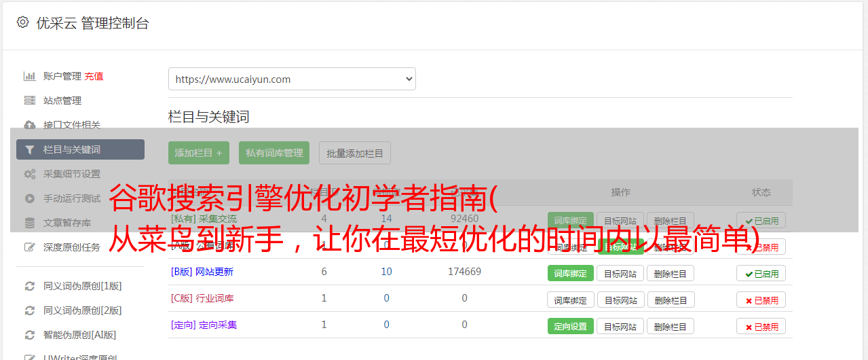Click 词库绑定 in the 网站更新 row
Image resolution: width=868 pixels, height=360 pixels.
point(571,274)
